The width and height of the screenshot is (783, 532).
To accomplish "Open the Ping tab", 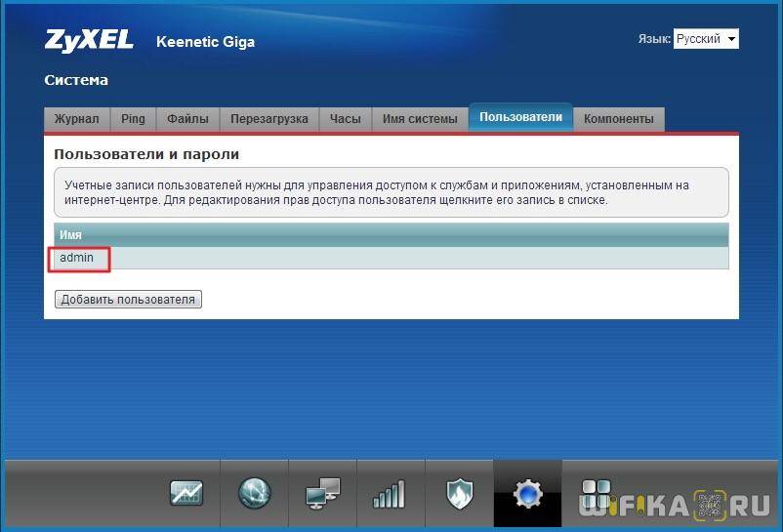I will pyautogui.click(x=133, y=119).
